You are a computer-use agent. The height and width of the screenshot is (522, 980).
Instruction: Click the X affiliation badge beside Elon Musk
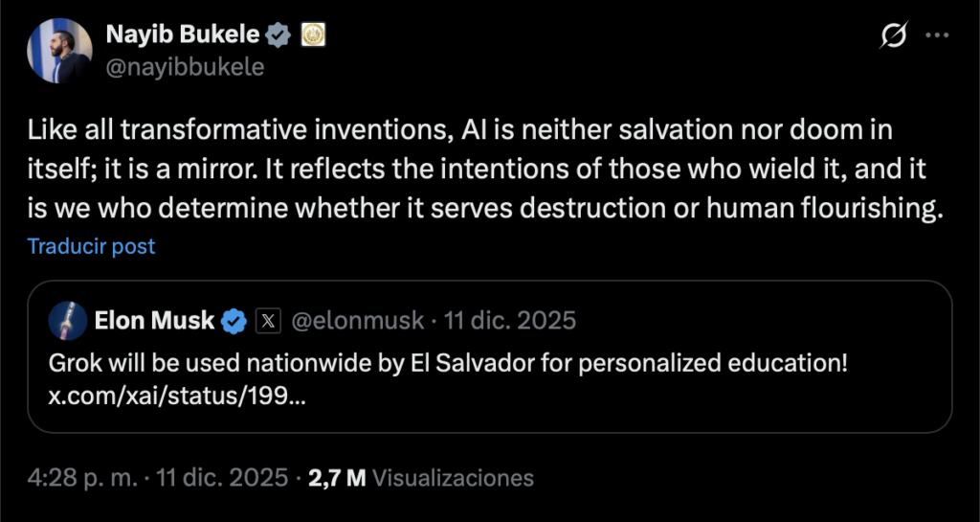pyautogui.click(x=266, y=321)
